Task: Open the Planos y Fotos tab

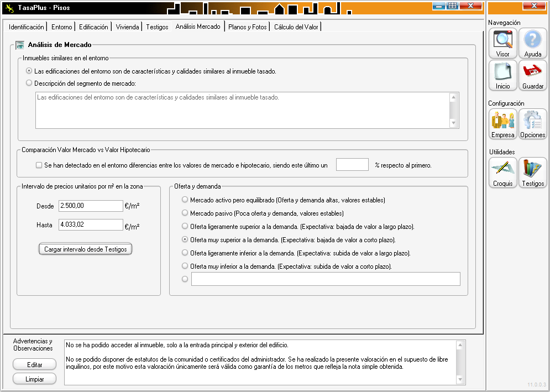Action: [247, 27]
